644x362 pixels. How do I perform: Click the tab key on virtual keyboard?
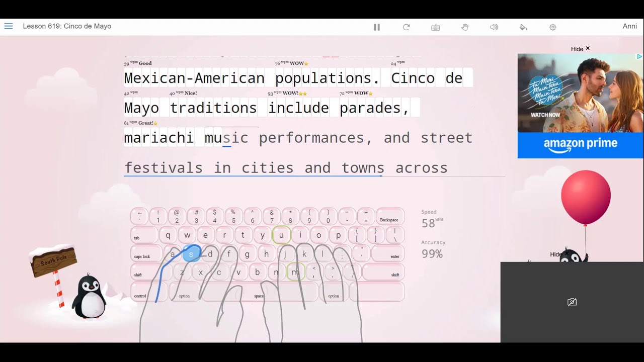click(x=144, y=235)
